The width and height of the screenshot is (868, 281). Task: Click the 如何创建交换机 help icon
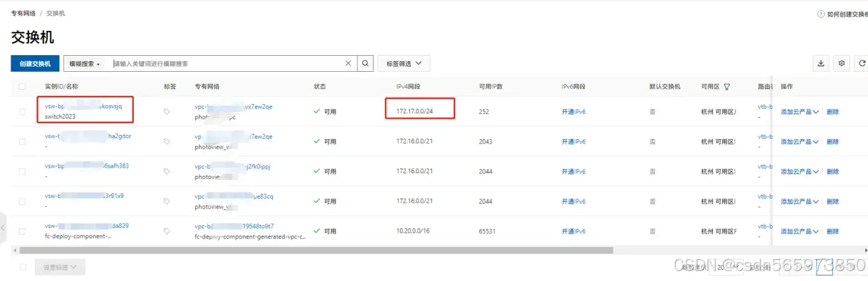(x=821, y=14)
